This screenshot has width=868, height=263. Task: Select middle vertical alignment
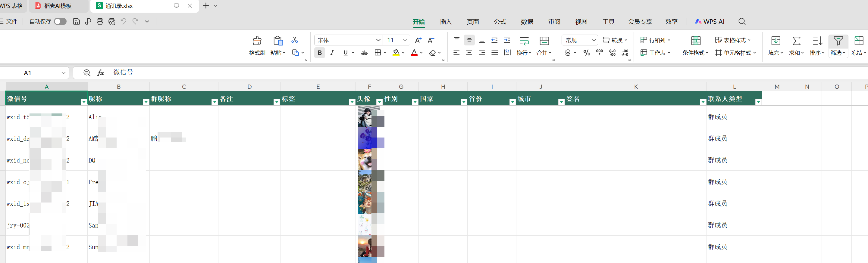(469, 40)
